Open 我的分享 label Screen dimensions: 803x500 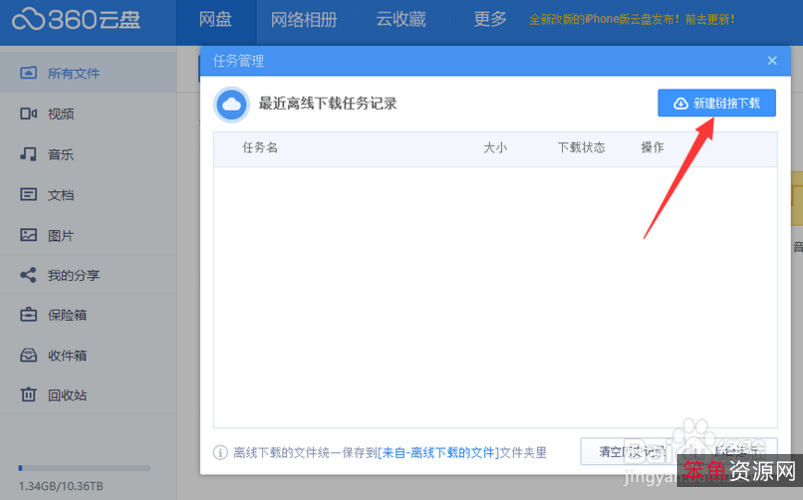click(74, 275)
